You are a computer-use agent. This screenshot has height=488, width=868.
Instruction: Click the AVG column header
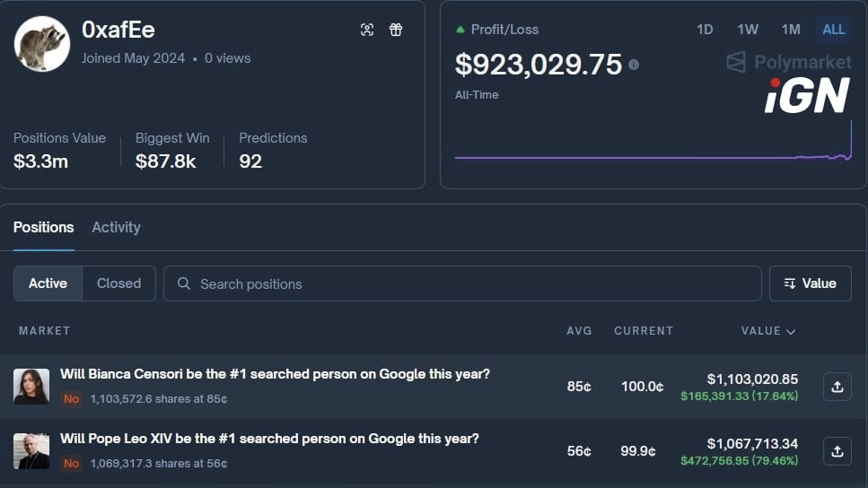click(x=579, y=331)
